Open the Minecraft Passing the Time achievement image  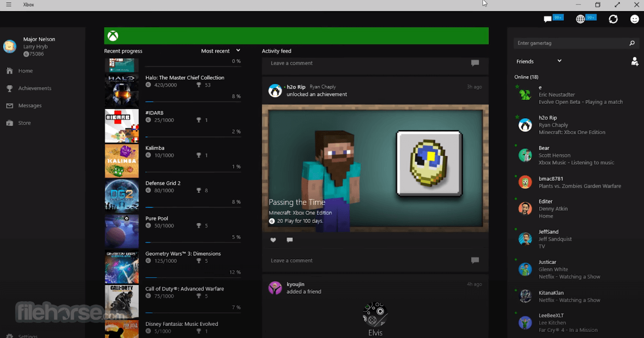(375, 168)
